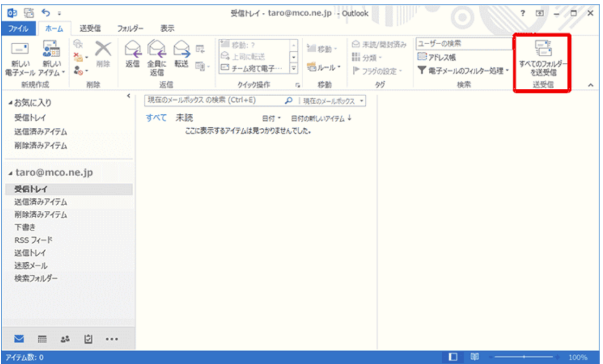Select the 移動: ? quick step
The height and width of the screenshot is (364, 603).
(254, 45)
